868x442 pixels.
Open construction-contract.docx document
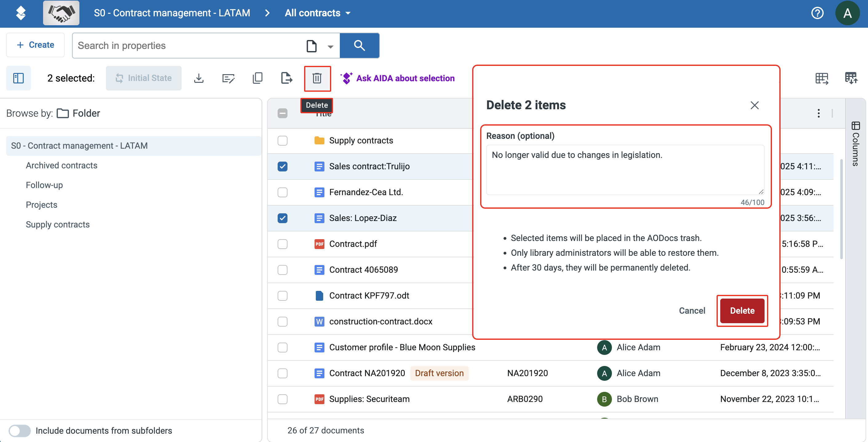click(381, 321)
